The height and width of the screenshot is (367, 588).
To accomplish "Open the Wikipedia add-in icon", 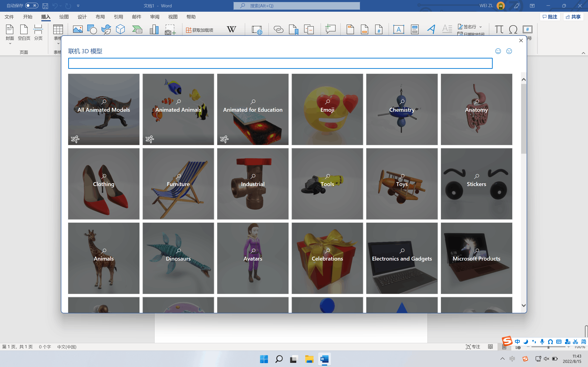I will click(231, 30).
